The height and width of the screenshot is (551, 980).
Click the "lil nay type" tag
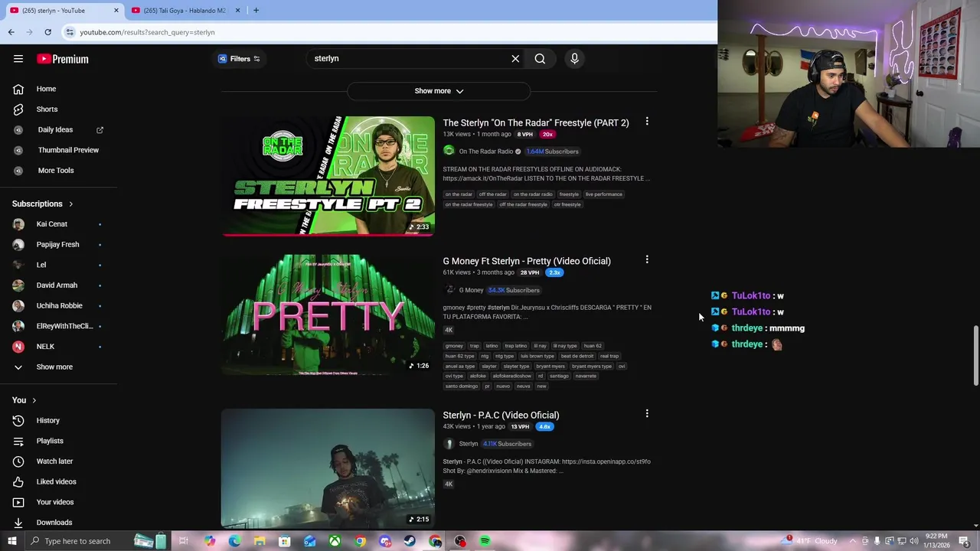(565, 346)
